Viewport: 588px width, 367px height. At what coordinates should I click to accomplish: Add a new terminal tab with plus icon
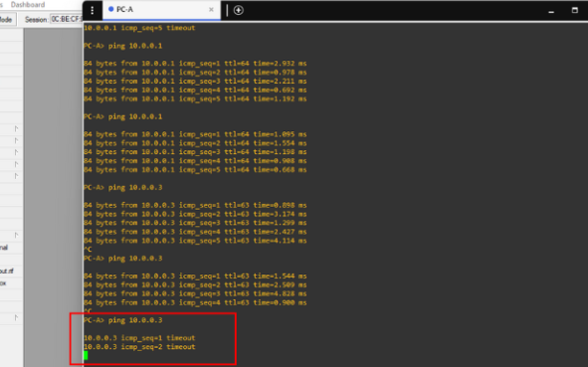pos(239,10)
